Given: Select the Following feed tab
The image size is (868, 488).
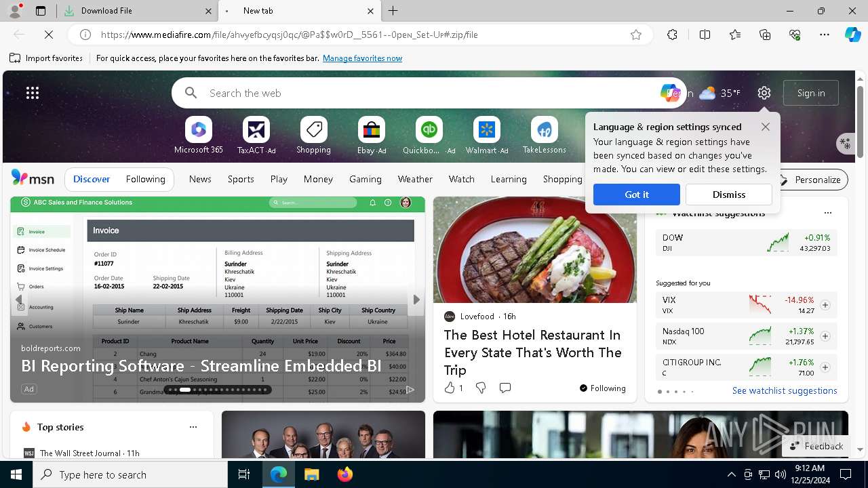Looking at the screenshot, I should pyautogui.click(x=146, y=180).
